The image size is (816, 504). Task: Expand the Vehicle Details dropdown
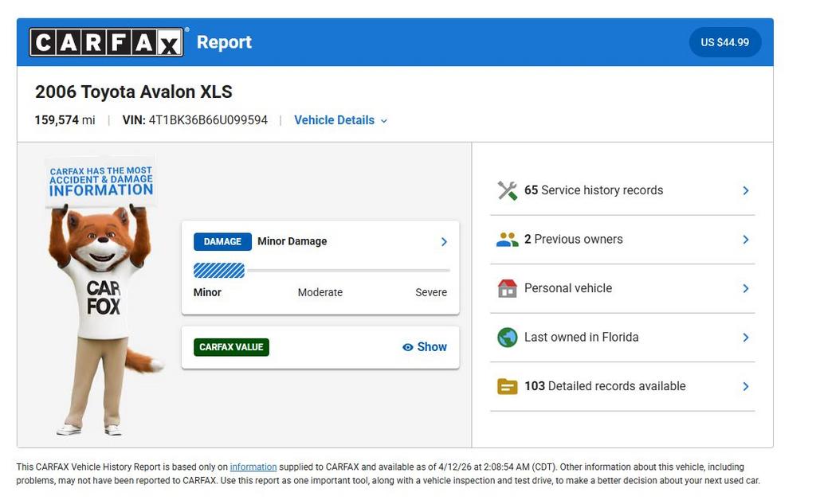tap(340, 120)
